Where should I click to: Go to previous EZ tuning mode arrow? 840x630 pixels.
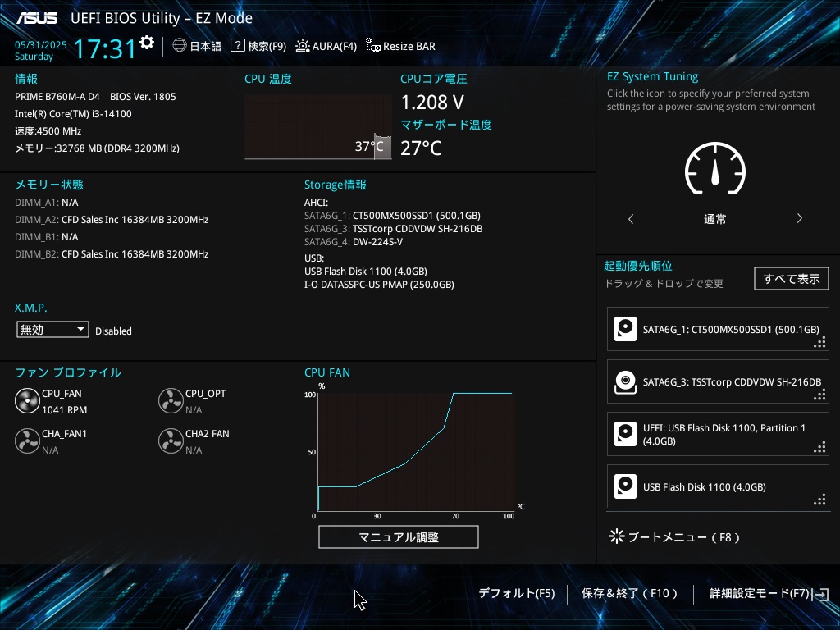coord(631,218)
